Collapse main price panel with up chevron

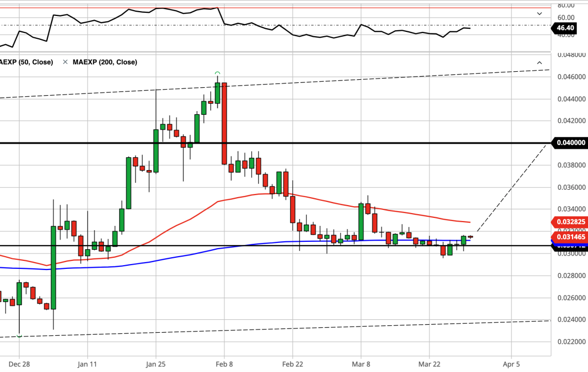[539, 63]
